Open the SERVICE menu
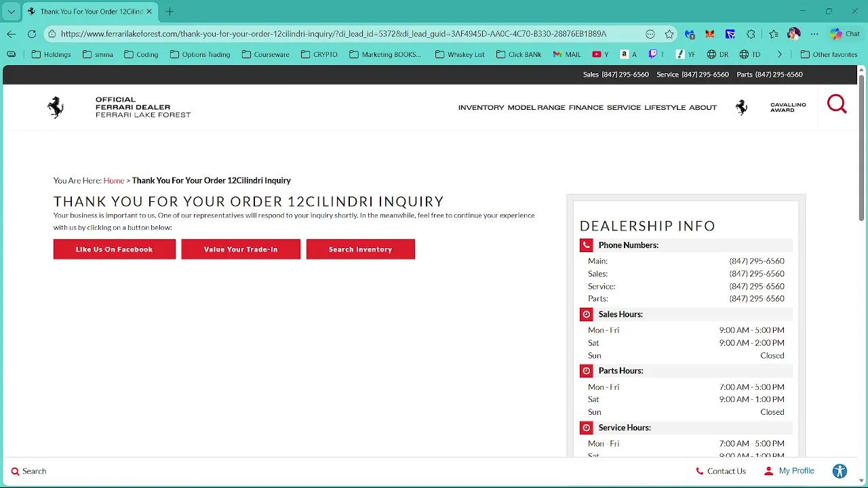This screenshot has height=488, width=868. [624, 108]
